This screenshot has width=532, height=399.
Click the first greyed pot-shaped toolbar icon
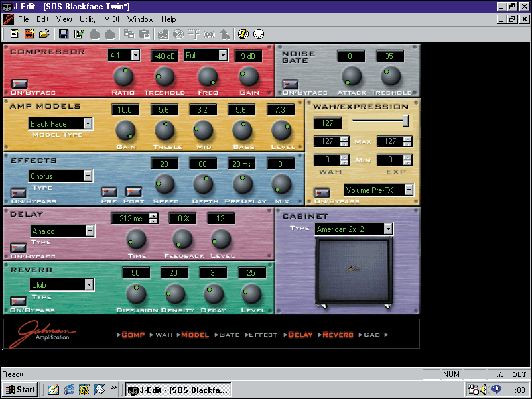pyautogui.click(x=95, y=34)
